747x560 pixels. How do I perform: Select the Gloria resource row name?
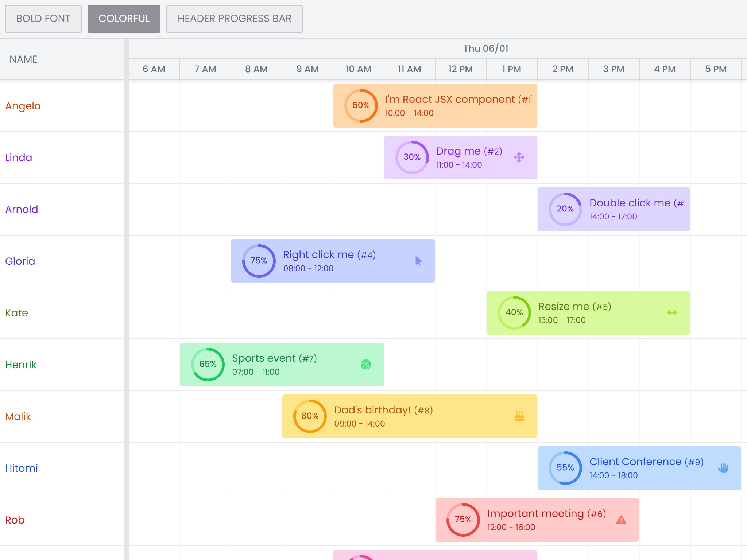(20, 261)
